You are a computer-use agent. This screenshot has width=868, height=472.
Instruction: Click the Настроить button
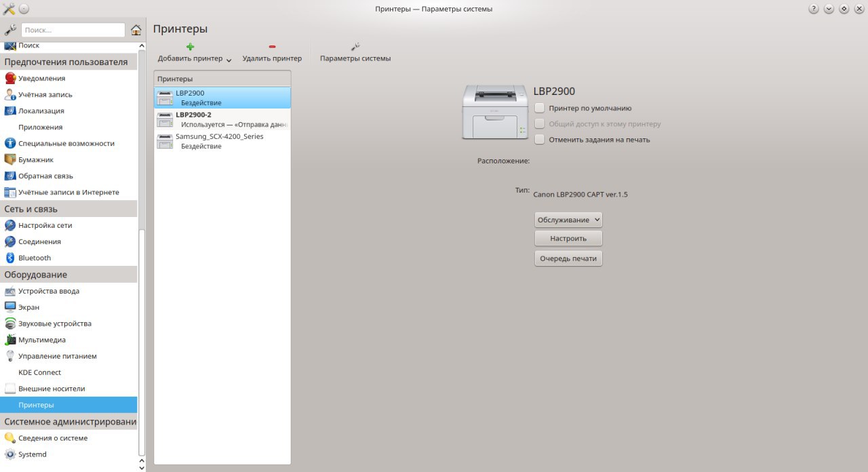[568, 239]
